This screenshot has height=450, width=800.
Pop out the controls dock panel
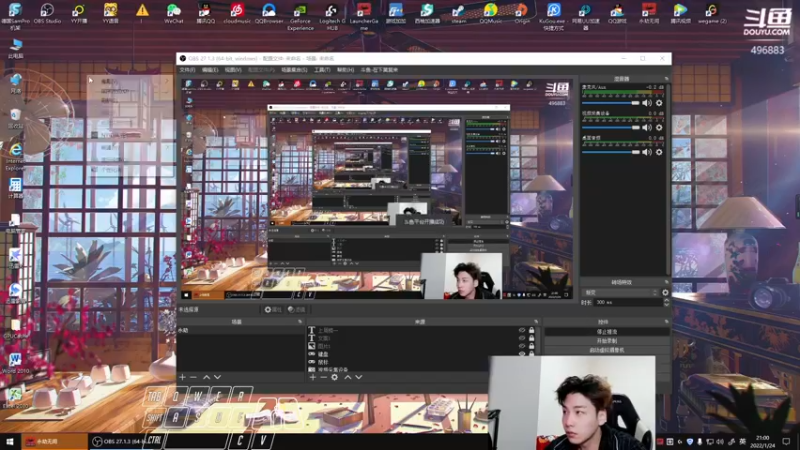point(666,322)
